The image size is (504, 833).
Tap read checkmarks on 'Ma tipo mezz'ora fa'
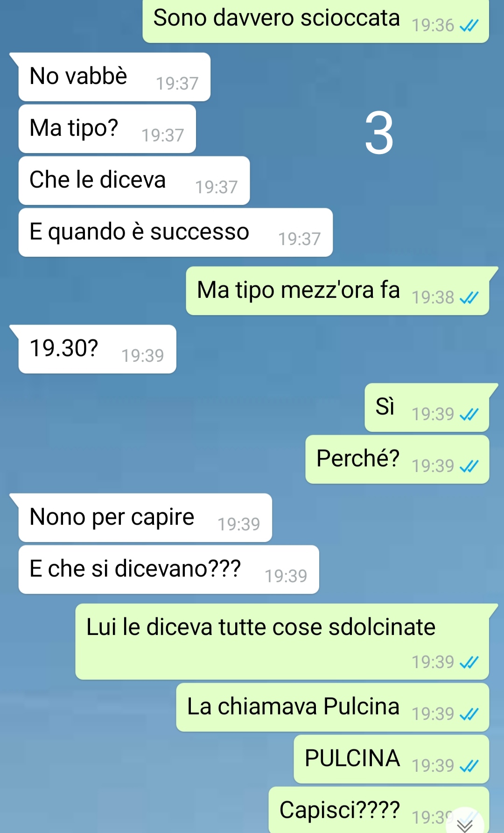coord(469,297)
